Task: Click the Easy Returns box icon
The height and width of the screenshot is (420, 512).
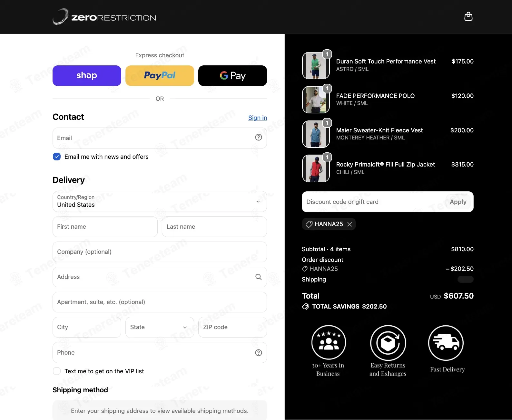Action: click(388, 343)
